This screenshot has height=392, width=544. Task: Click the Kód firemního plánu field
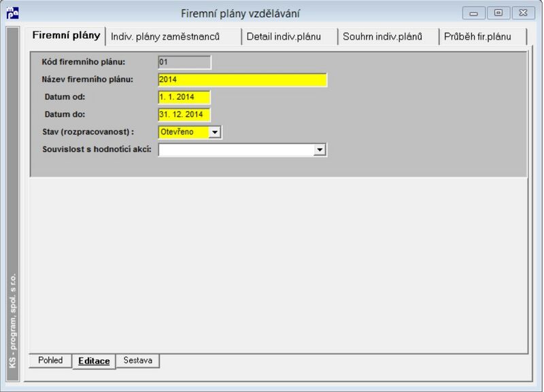pos(184,63)
